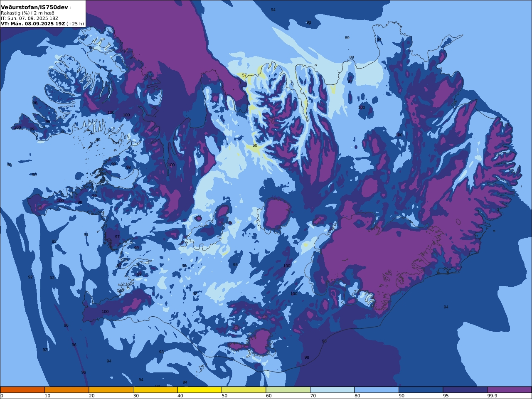The image size is (532, 399).
Task: Click the legend tick label 40
Action: 180,396
